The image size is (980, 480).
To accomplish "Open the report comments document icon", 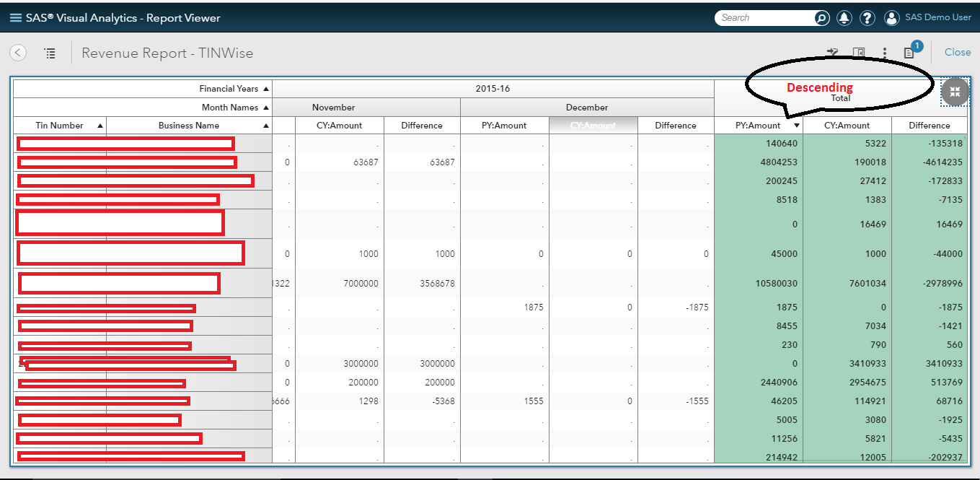I will click(909, 53).
